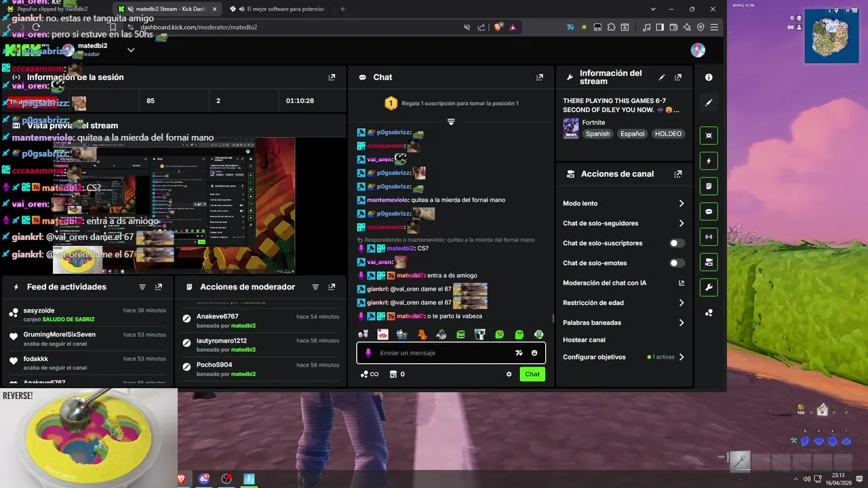
Task: Click the chat scrollbar handle
Action: (x=553, y=318)
